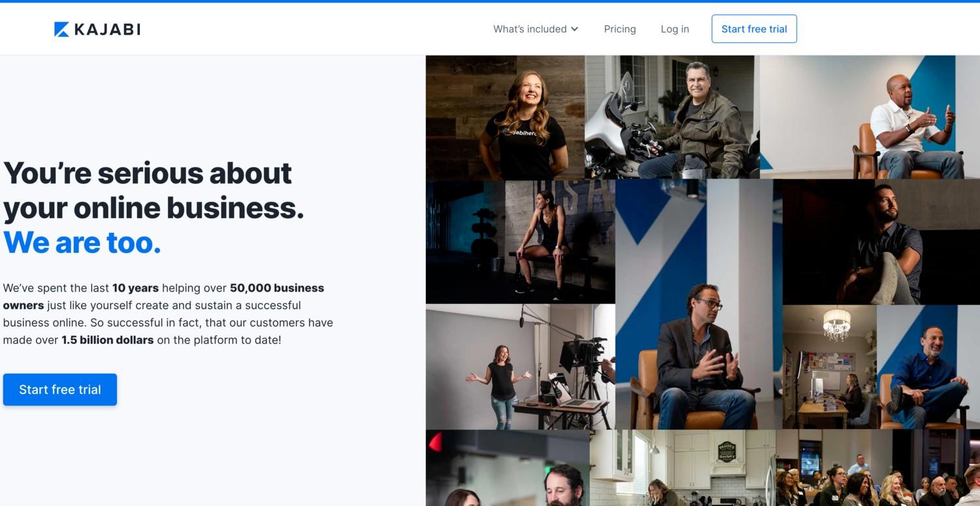The image size is (980, 506).
Task: Select the photo of woman filming in studio
Action: (521, 367)
